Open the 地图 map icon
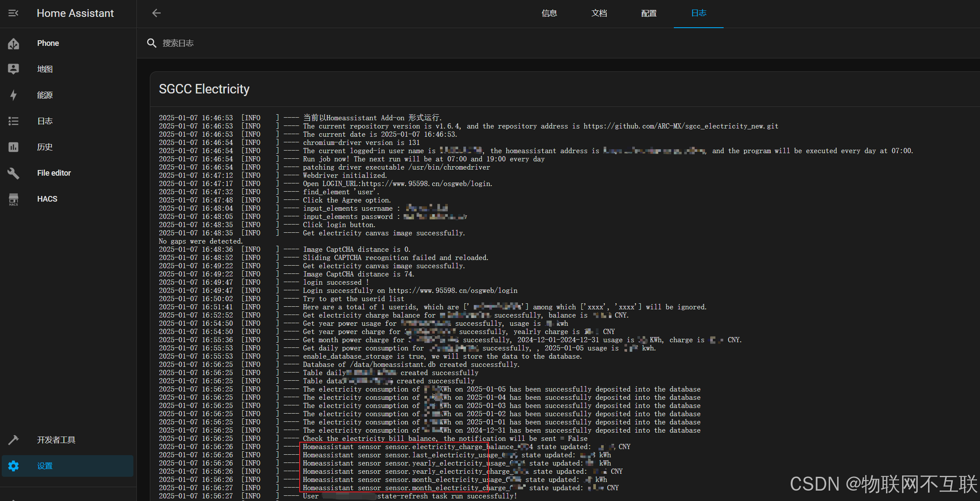The width and height of the screenshot is (980, 501). coord(13,69)
